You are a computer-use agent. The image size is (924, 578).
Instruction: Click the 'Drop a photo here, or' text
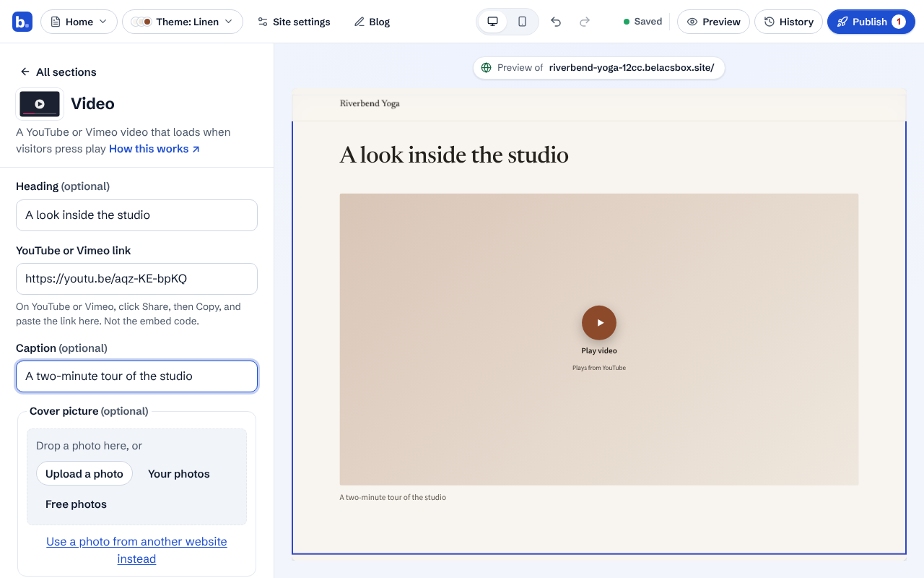point(90,446)
